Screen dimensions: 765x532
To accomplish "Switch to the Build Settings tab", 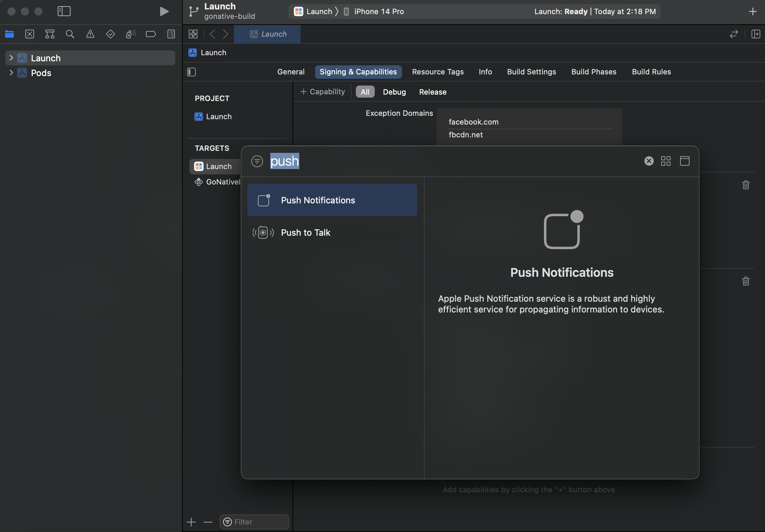I will (x=531, y=72).
